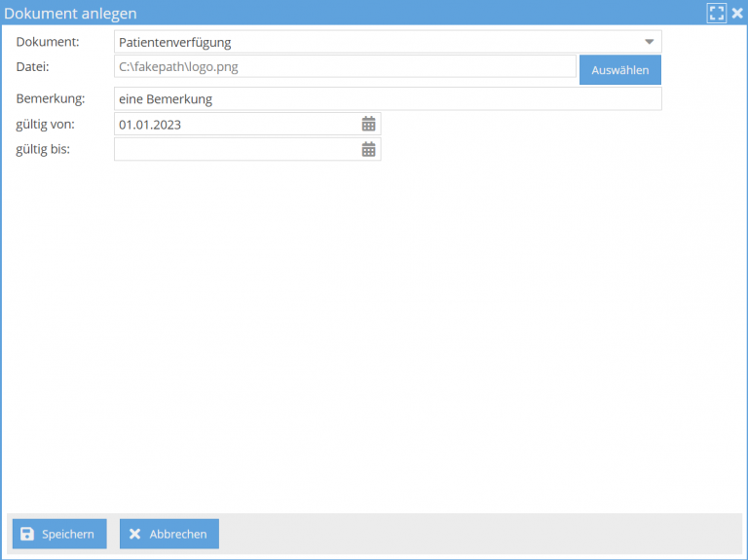Click the date field containing 01.01.2023

tap(234, 125)
